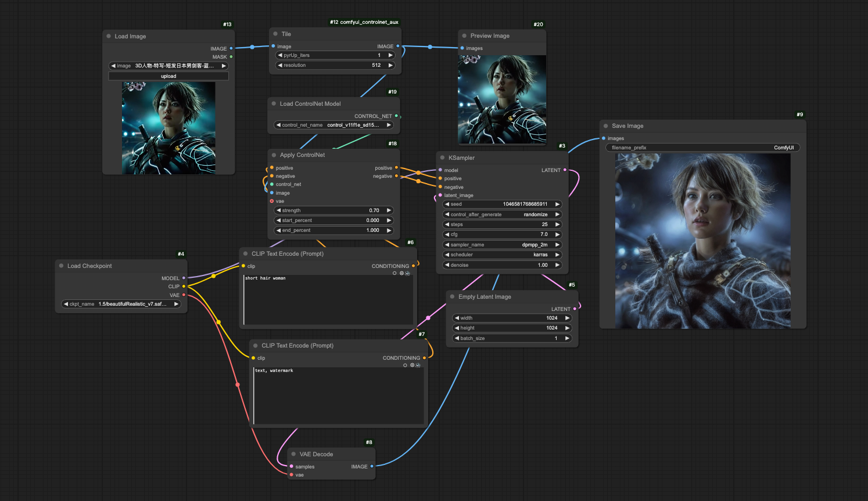868x501 pixels.
Task: Decrease the Tile resolution with left arrow
Action: (280, 65)
